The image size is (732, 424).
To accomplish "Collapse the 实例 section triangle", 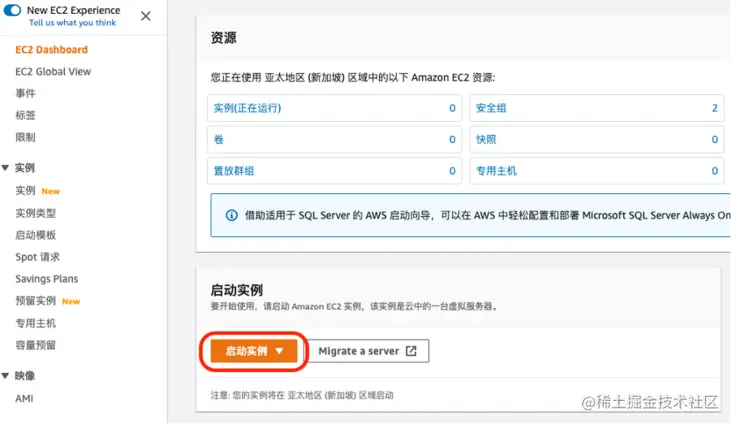I will point(5,168).
